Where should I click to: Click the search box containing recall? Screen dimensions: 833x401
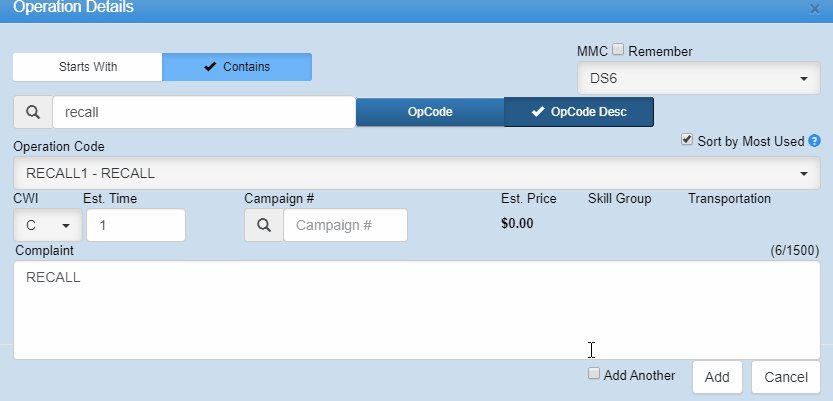(203, 112)
